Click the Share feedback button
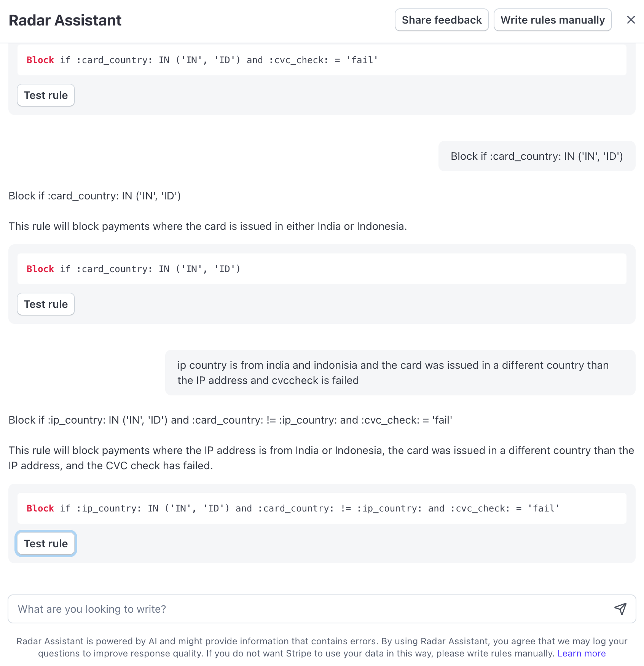The height and width of the screenshot is (666, 644). tap(442, 20)
